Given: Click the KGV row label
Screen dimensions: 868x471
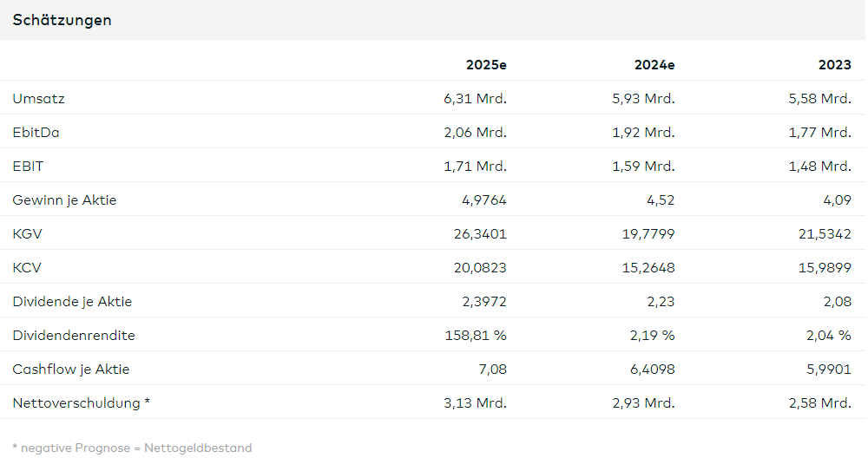Looking at the screenshot, I should point(27,234).
